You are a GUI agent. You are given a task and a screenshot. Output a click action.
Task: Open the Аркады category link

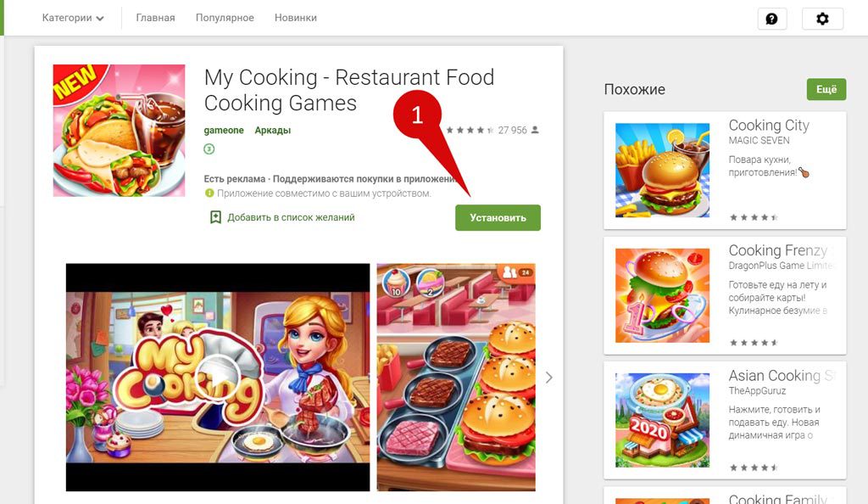272,130
